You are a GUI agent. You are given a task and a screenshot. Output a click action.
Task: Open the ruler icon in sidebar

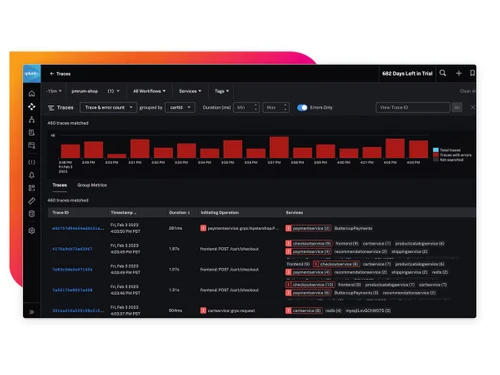click(32, 201)
